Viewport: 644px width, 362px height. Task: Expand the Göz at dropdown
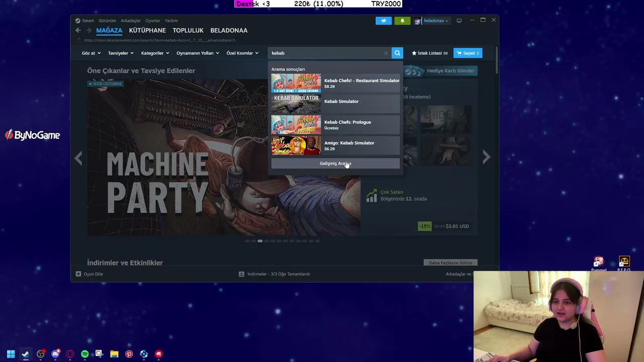pyautogui.click(x=91, y=53)
